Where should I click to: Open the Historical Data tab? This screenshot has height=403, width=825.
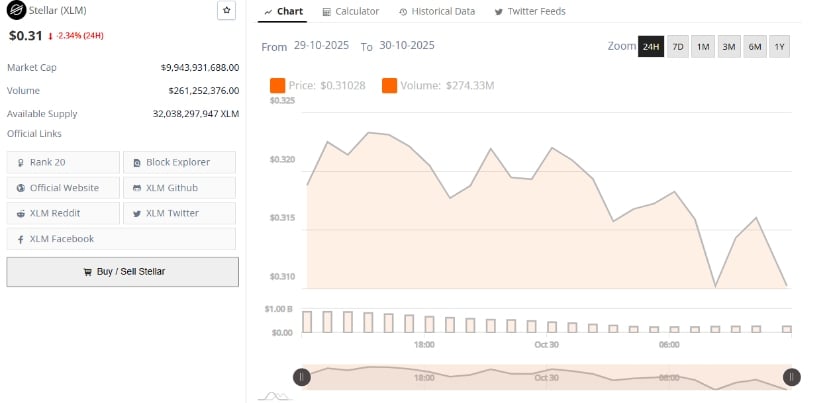click(x=436, y=11)
